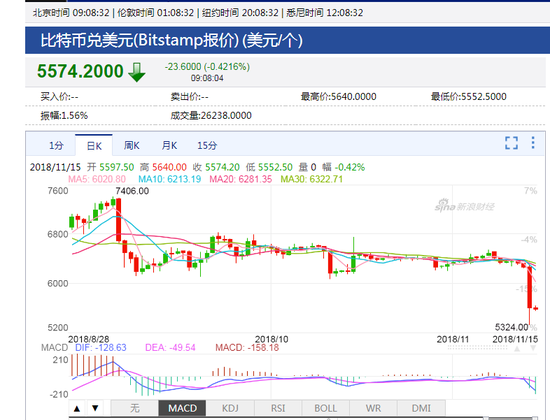Select the RSI indicator button
The width and height of the screenshot is (550, 420).
[278, 408]
